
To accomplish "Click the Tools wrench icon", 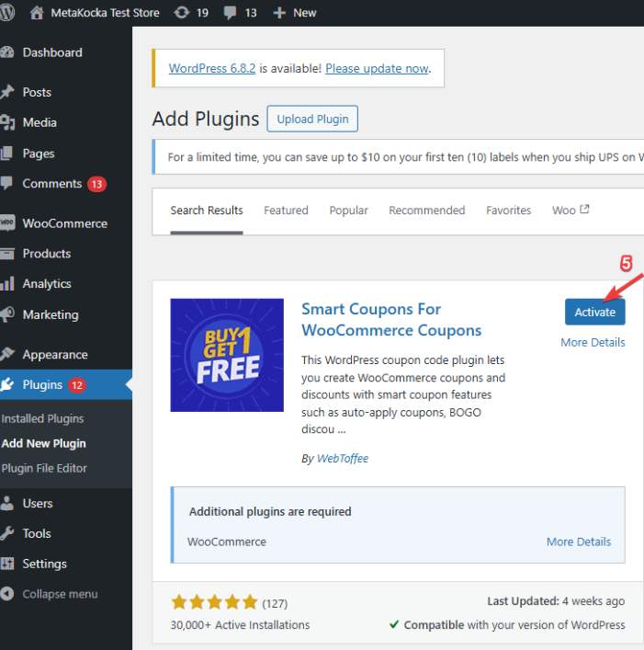I will (7, 533).
